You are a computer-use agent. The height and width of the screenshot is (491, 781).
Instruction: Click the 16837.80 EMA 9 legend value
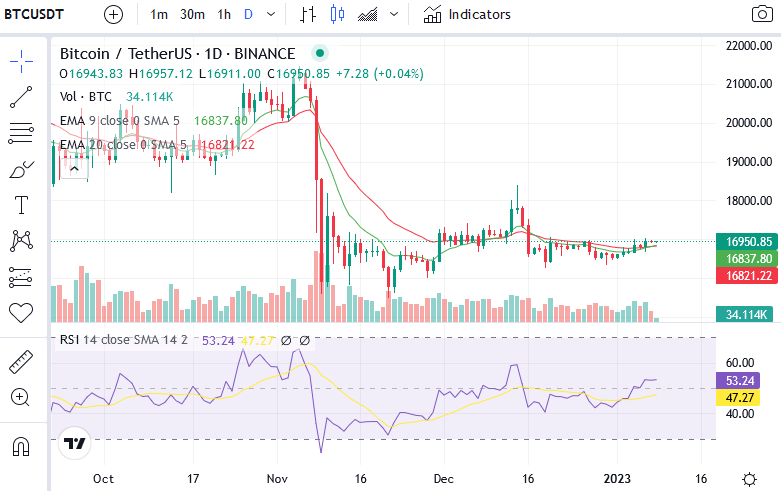[x=221, y=121]
